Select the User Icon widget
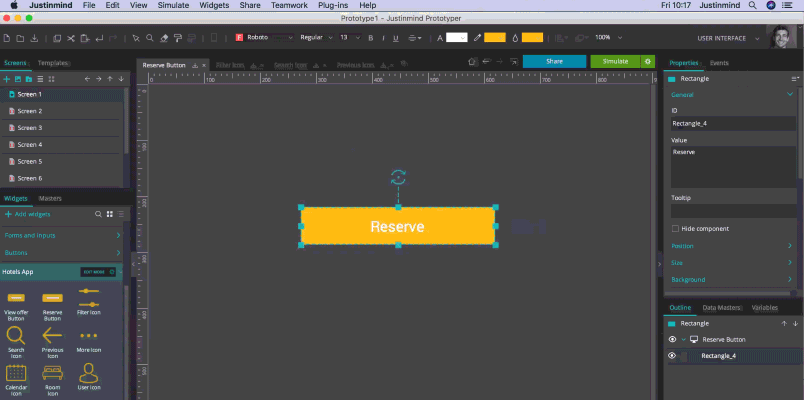Screen dimensions: 804x400 (x=88, y=377)
